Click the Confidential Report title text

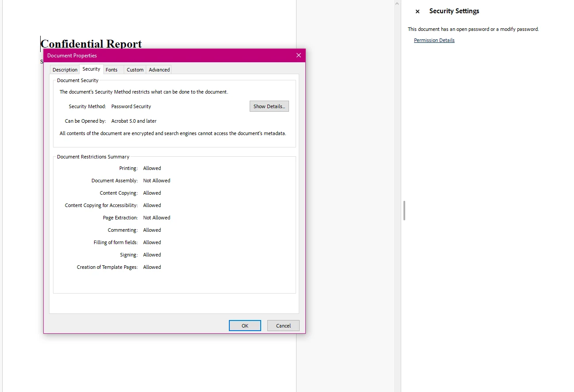pyautogui.click(x=91, y=43)
